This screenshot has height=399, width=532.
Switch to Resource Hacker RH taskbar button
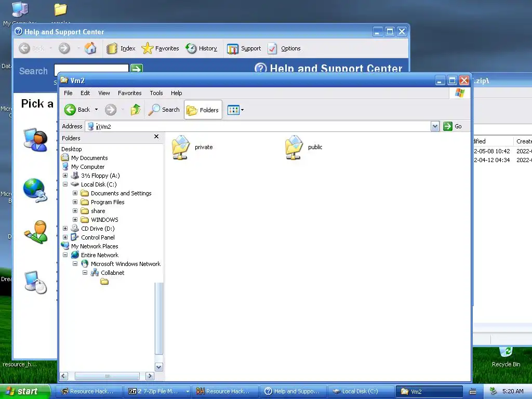(225, 391)
